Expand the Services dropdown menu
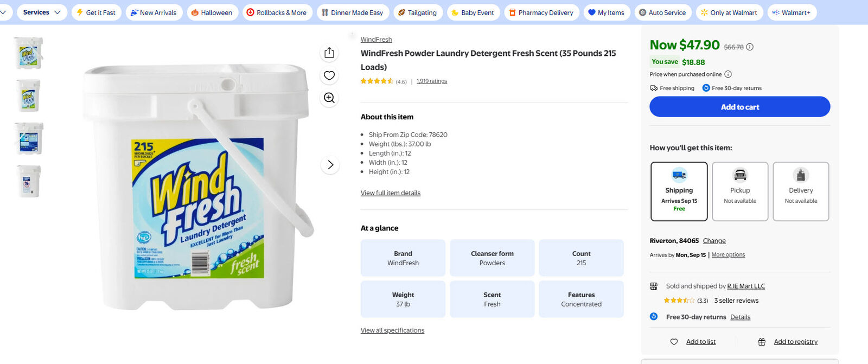The height and width of the screenshot is (364, 868). click(x=42, y=12)
